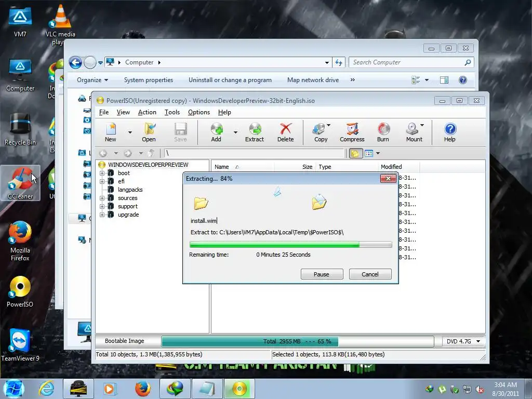Click the PowerISO navigation back arrow
This screenshot has height=399, width=532.
click(103, 153)
